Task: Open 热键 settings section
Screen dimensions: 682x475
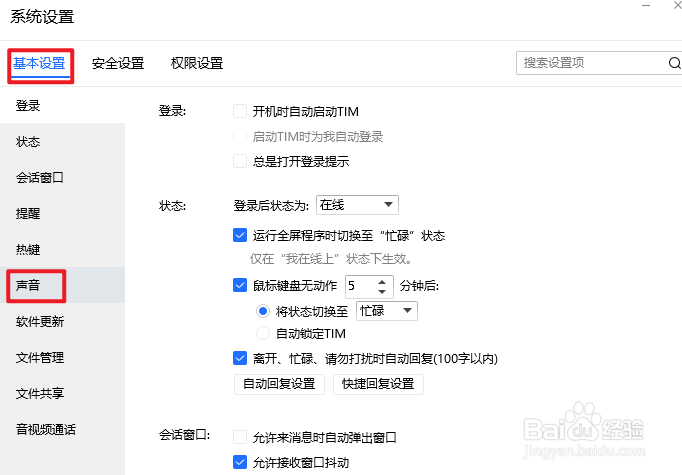Action: 29,249
